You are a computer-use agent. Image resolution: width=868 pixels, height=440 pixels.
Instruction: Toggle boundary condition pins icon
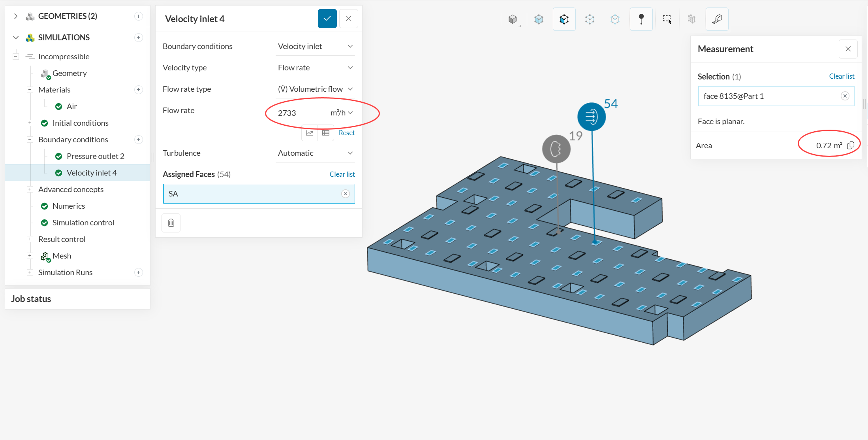click(x=641, y=19)
